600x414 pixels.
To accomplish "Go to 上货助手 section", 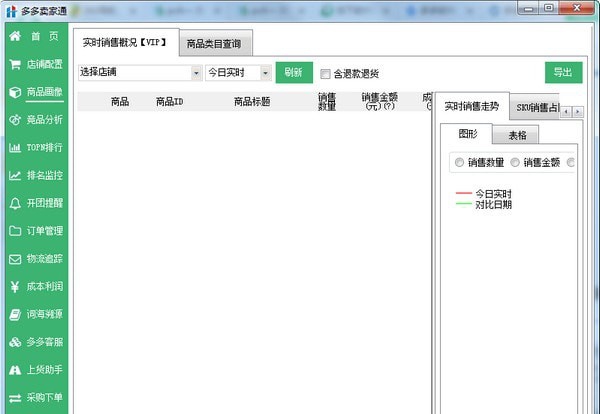I will [x=44, y=370].
